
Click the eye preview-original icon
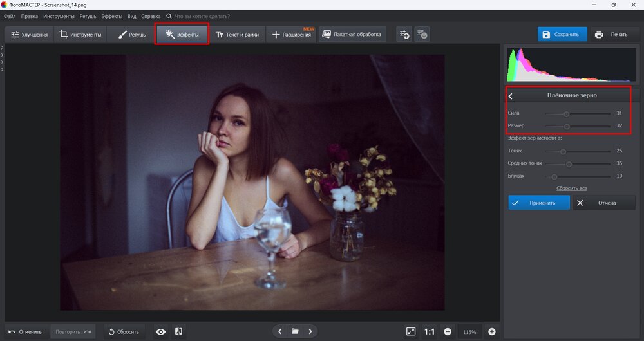pyautogui.click(x=161, y=331)
